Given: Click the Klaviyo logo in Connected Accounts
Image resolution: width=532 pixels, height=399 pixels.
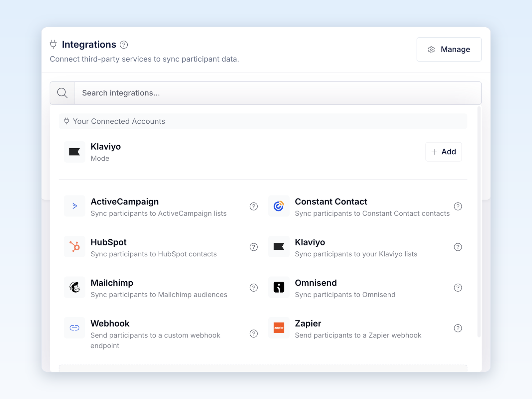Looking at the screenshot, I should pyautogui.click(x=74, y=152).
